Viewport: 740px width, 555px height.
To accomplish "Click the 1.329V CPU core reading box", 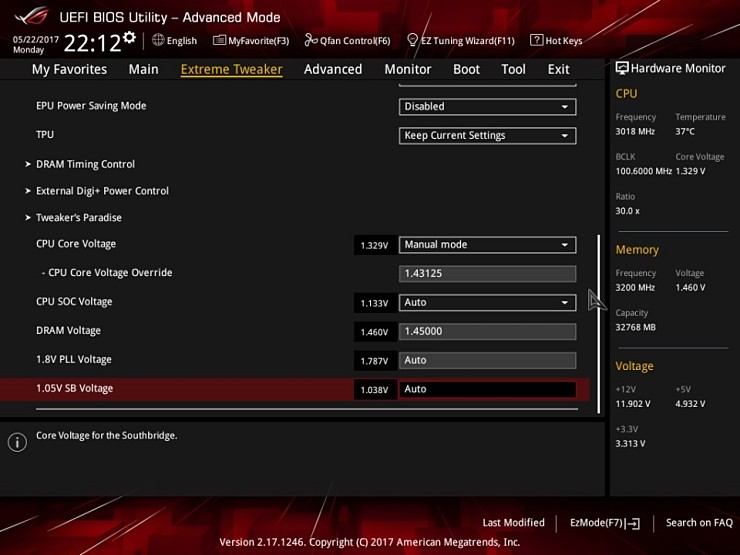I will [x=375, y=245].
